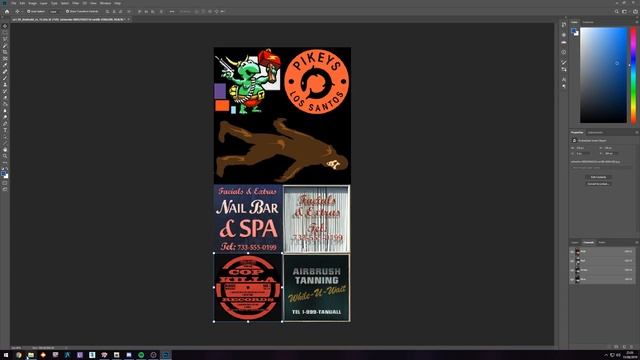Select the Clone Stamp tool

[x=5, y=84]
